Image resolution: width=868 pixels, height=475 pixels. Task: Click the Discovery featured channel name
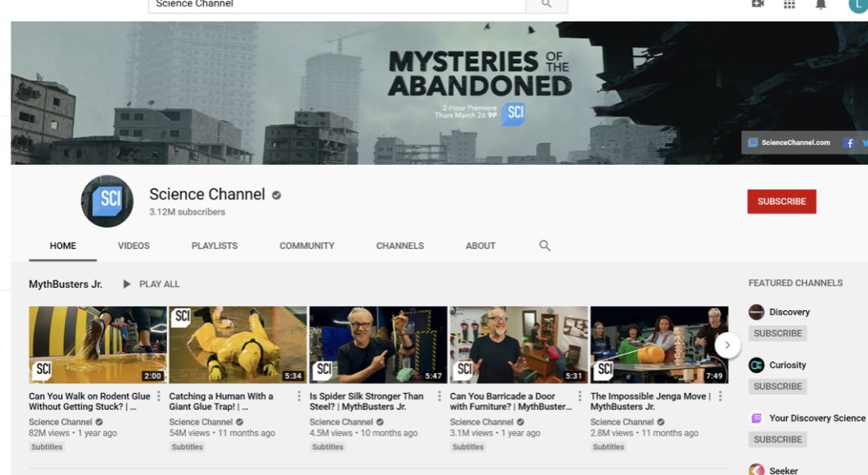[x=789, y=312]
